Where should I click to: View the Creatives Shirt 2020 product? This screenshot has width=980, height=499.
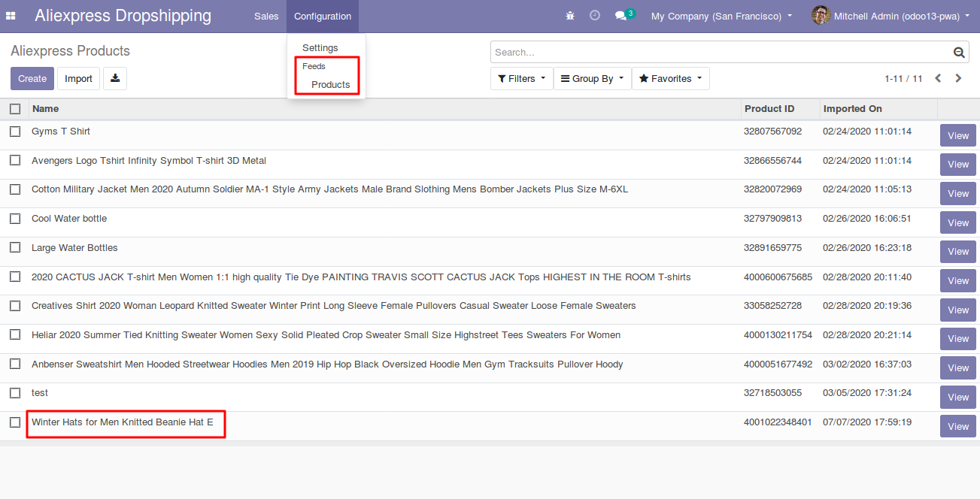pyautogui.click(x=958, y=310)
